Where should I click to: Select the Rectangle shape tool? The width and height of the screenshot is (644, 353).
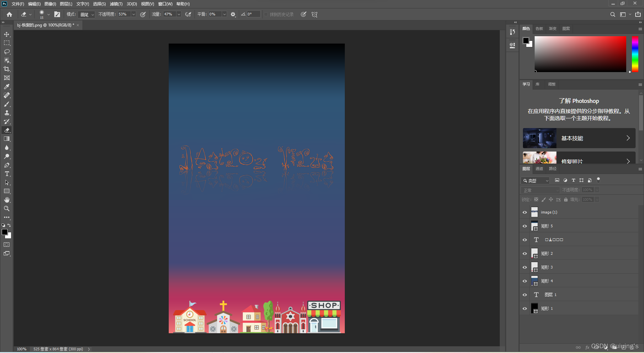(x=7, y=191)
